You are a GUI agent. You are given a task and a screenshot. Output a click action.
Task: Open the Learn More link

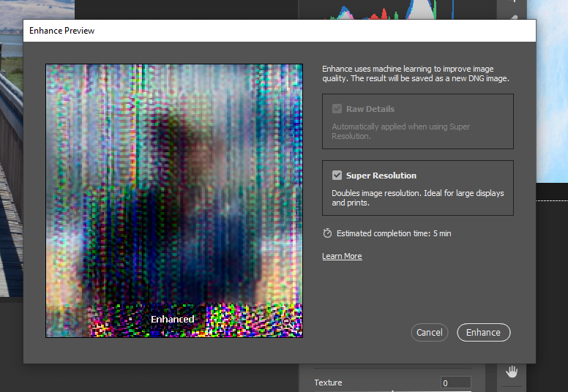[x=342, y=256]
